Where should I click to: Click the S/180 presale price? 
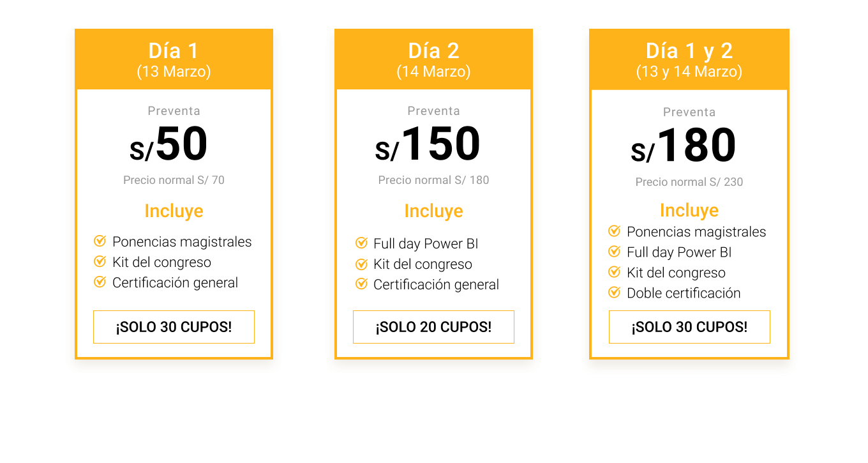click(x=684, y=146)
